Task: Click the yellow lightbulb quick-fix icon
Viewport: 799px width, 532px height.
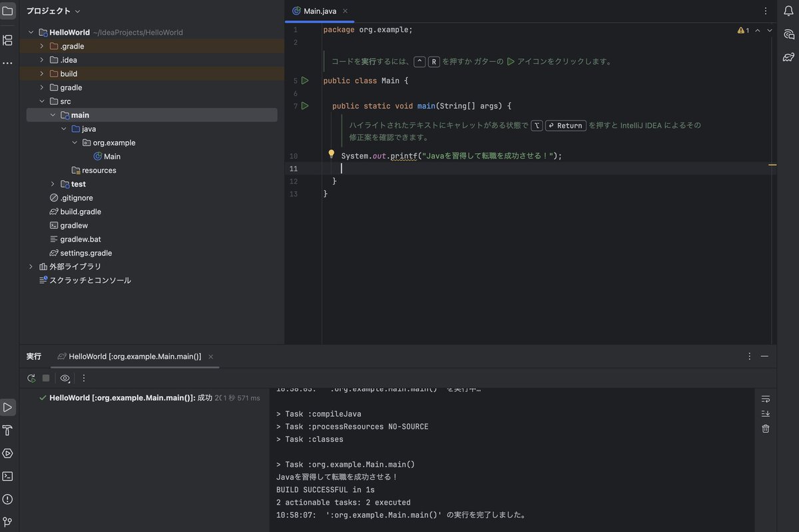Action: coord(331,154)
